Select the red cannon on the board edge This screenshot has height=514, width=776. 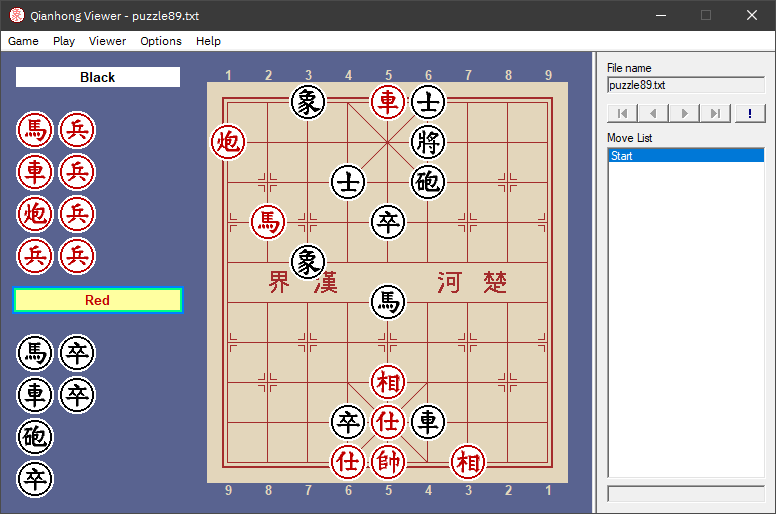228,142
